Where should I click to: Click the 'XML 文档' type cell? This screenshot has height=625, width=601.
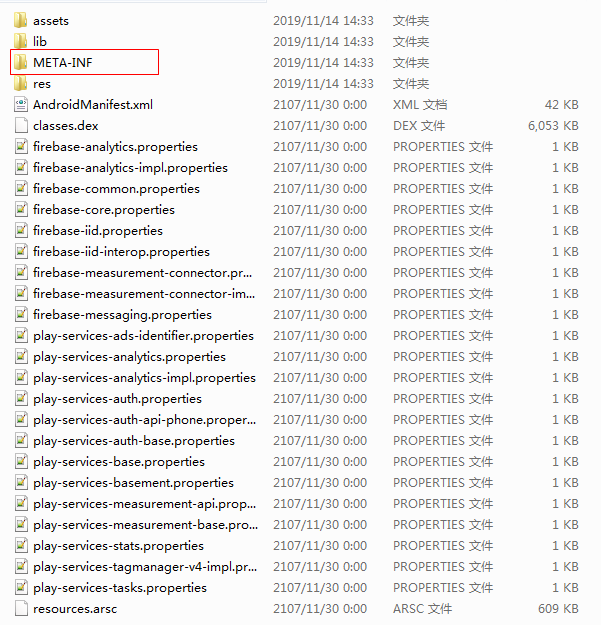(x=420, y=104)
